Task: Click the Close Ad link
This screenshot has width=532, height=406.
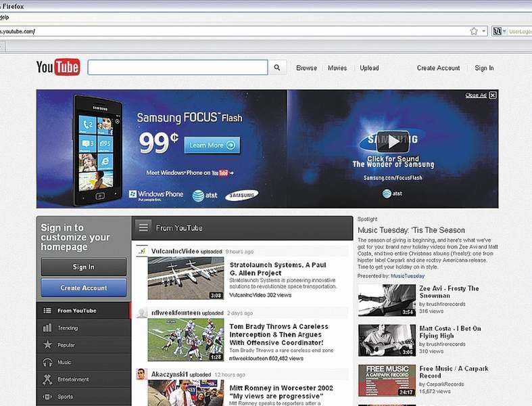Action: [x=476, y=95]
